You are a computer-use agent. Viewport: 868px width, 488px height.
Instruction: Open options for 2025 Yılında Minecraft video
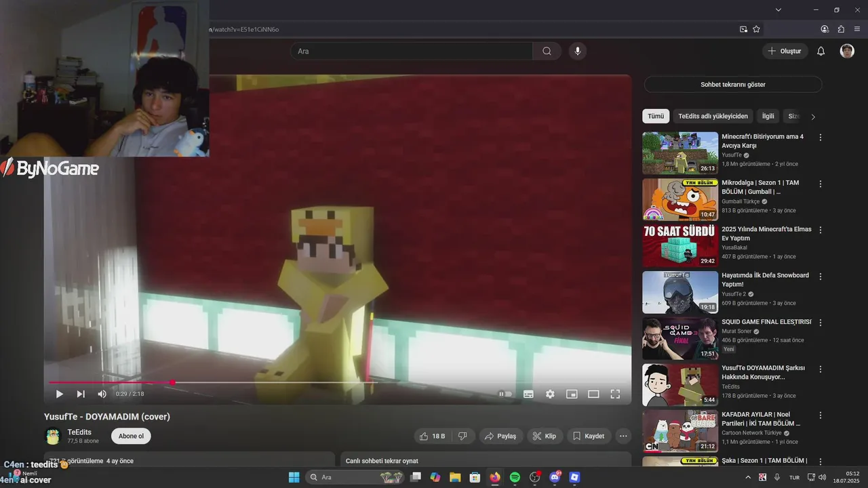(821, 230)
